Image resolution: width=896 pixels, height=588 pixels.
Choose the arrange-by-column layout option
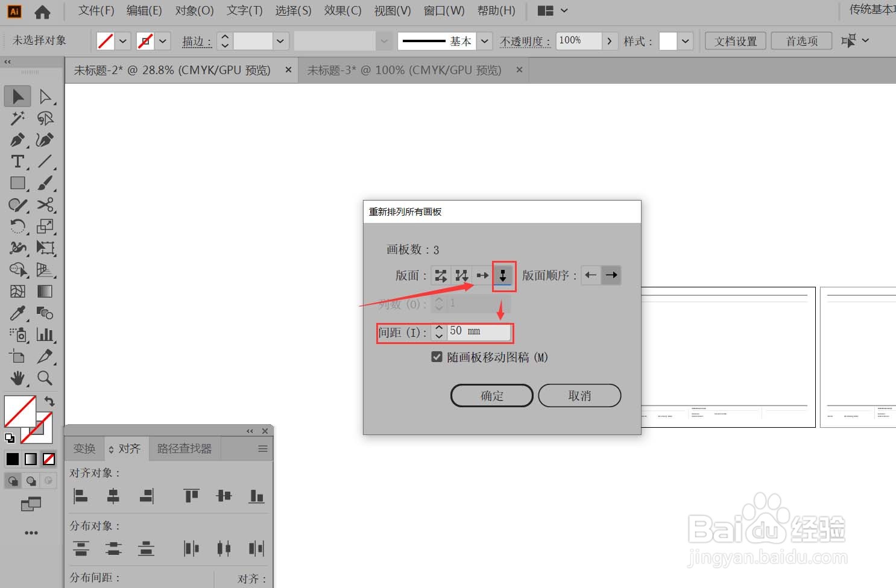coord(503,275)
